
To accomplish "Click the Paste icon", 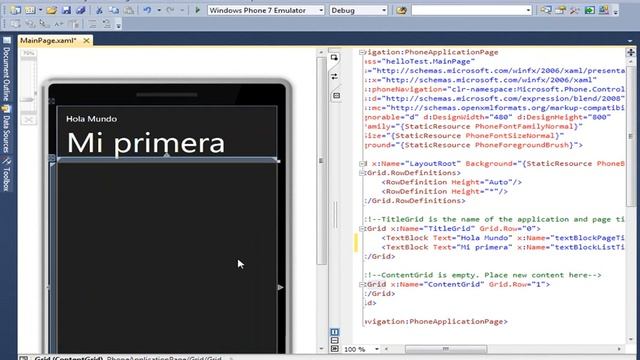I will point(129,10).
